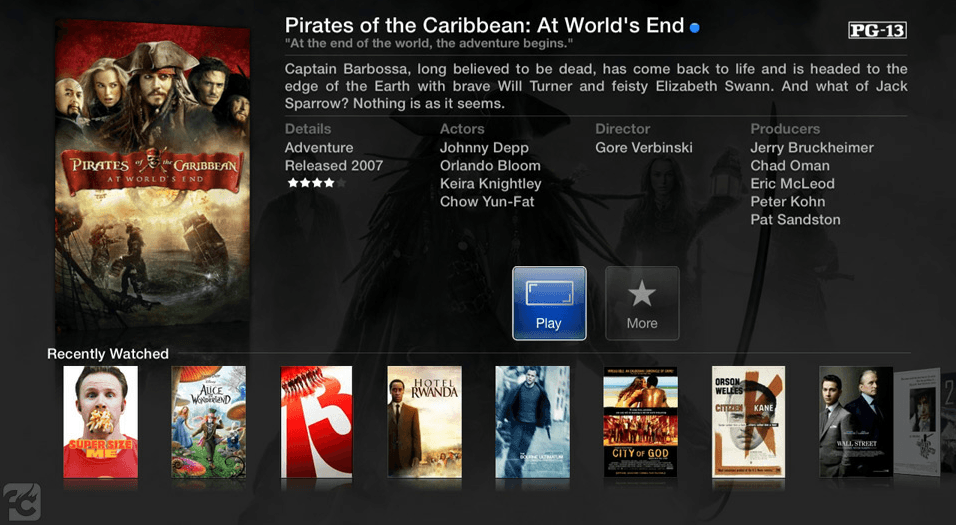Open the More options star button
This screenshot has width=956, height=525.
pyautogui.click(x=642, y=303)
